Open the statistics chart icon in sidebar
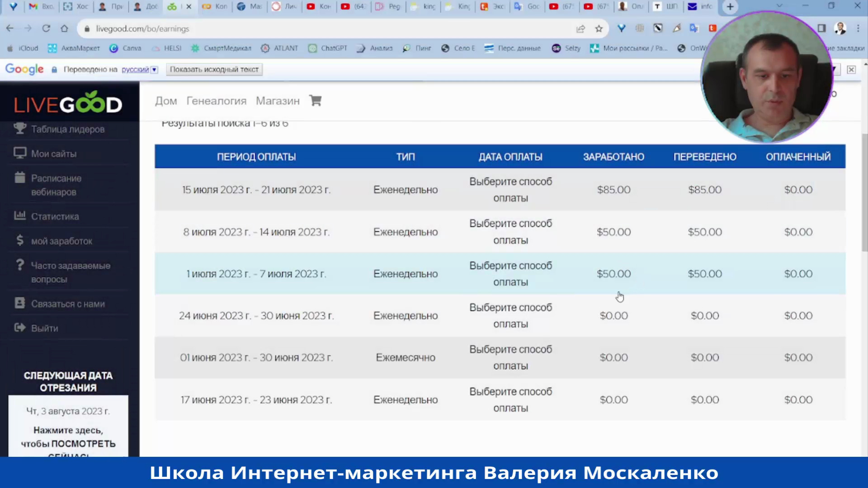868x488 pixels. [19, 216]
